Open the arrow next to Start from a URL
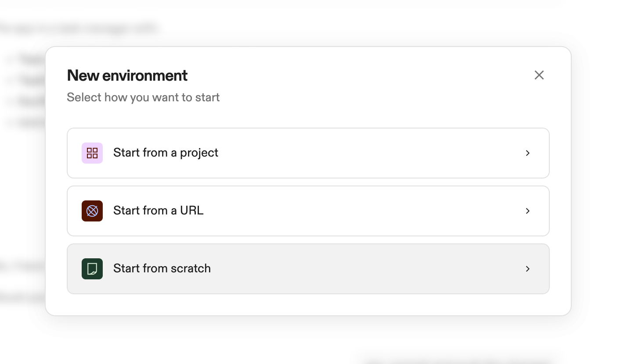The image size is (631, 364). (x=528, y=211)
